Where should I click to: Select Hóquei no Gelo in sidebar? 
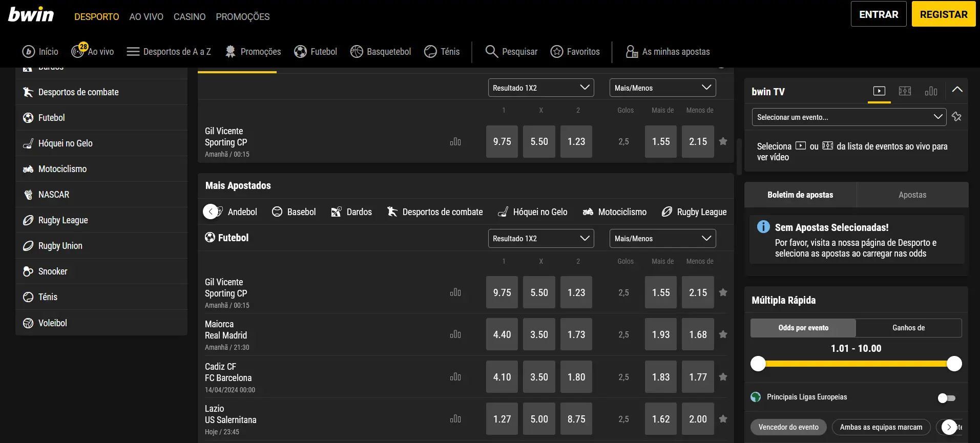point(101,143)
